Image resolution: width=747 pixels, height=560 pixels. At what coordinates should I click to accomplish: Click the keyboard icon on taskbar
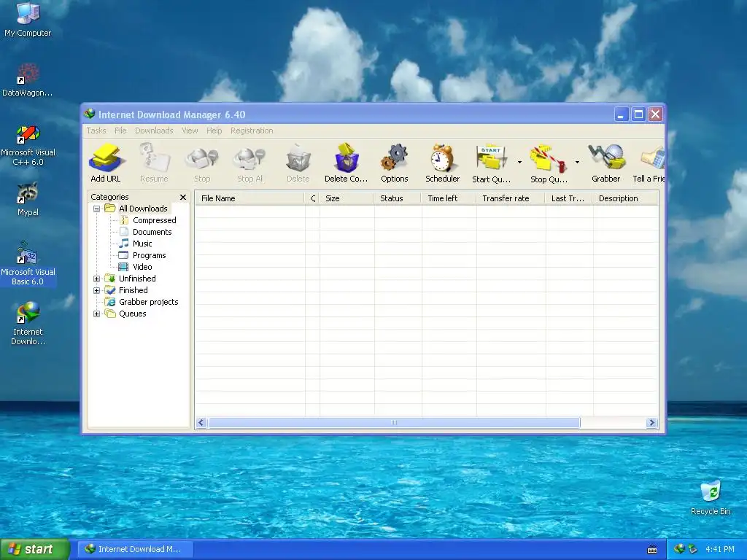[652, 550]
